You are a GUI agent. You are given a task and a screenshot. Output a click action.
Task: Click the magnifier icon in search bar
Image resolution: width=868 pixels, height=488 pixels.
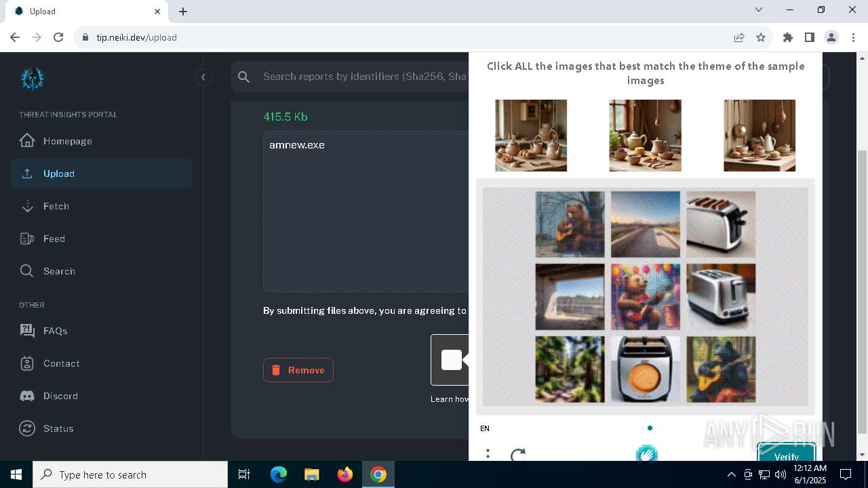click(x=244, y=77)
